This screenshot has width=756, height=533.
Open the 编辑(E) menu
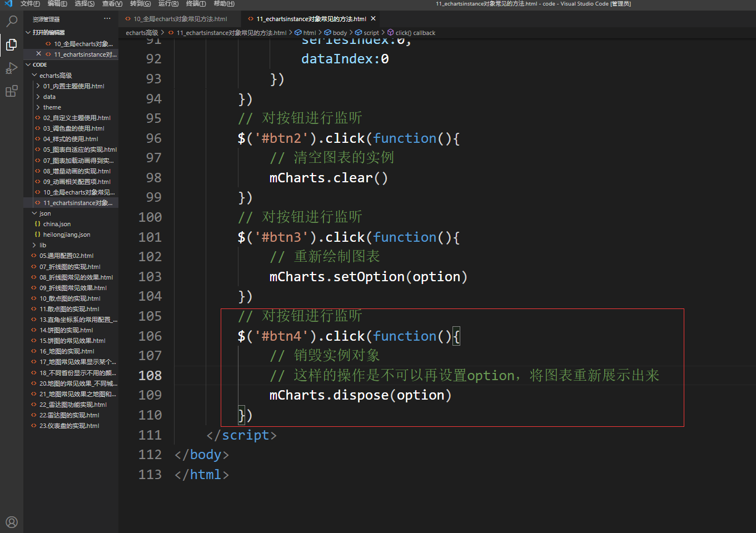coord(57,3)
